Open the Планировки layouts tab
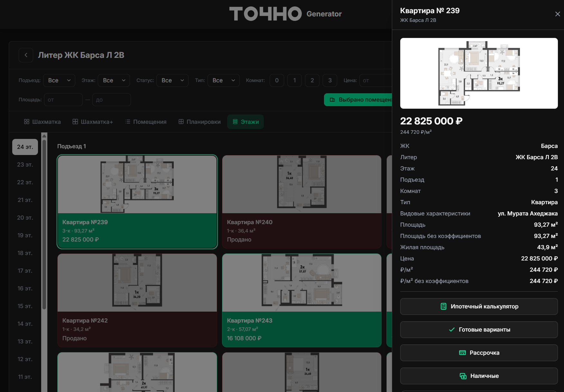The image size is (564, 392). coord(199,122)
